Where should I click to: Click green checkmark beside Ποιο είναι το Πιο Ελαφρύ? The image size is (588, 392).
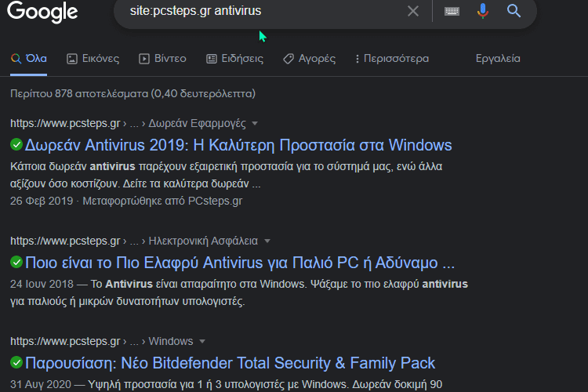tap(16, 262)
